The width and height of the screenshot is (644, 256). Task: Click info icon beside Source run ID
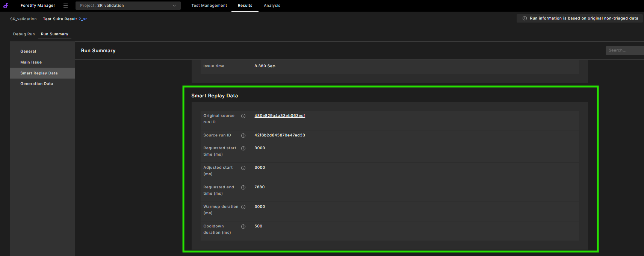(x=243, y=136)
